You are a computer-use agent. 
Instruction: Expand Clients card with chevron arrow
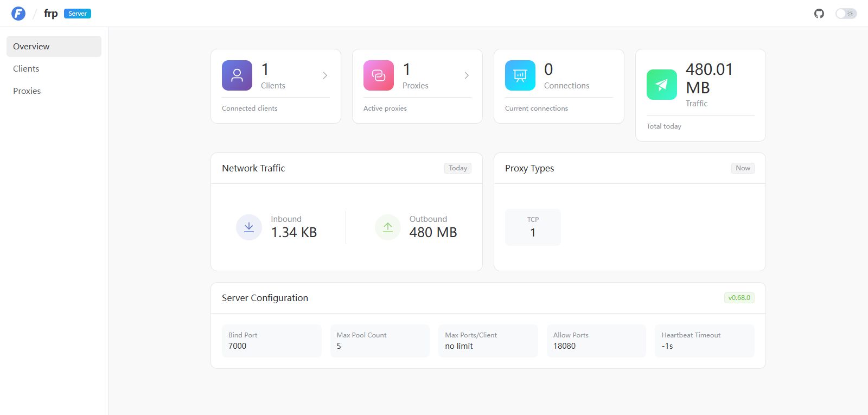pos(325,75)
